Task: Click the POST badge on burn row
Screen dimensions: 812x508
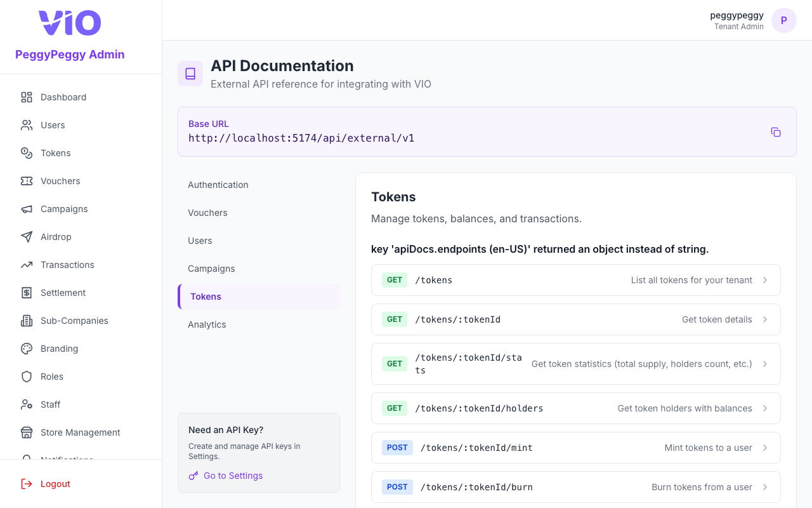Action: point(397,487)
